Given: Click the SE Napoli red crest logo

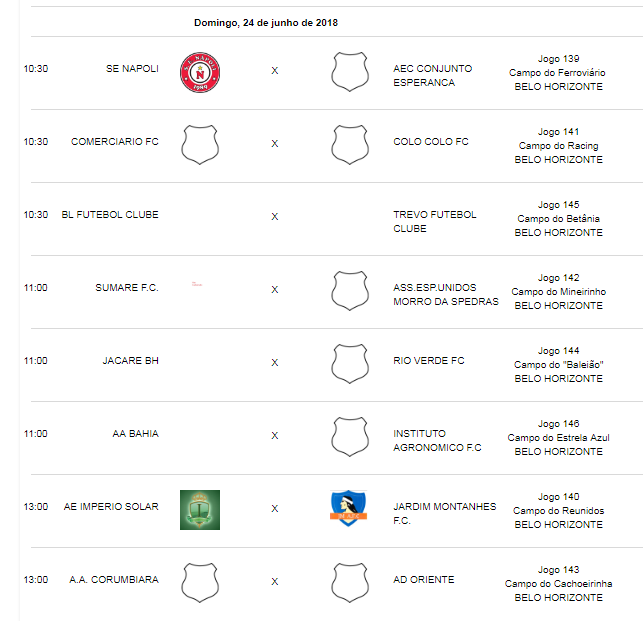Looking at the screenshot, I should click(200, 72).
